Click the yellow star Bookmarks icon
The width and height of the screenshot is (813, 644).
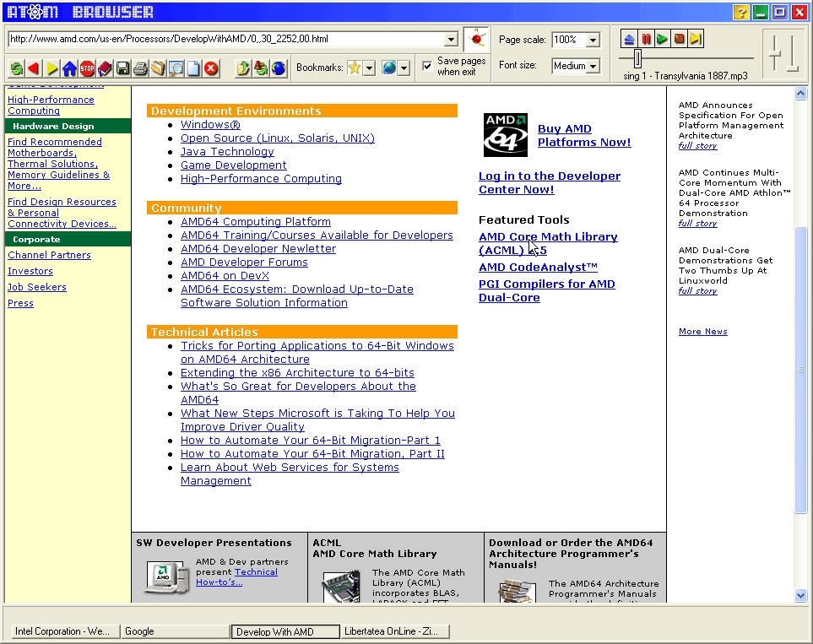(354, 68)
